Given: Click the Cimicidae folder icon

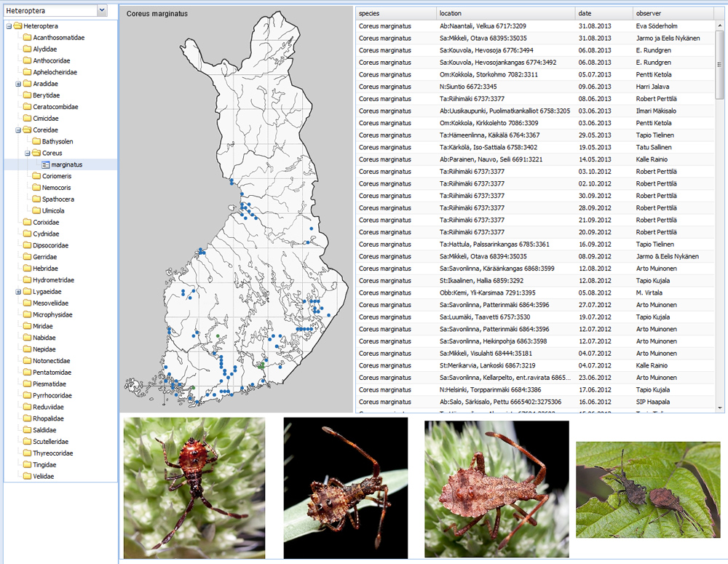Looking at the screenshot, I should coord(28,119).
